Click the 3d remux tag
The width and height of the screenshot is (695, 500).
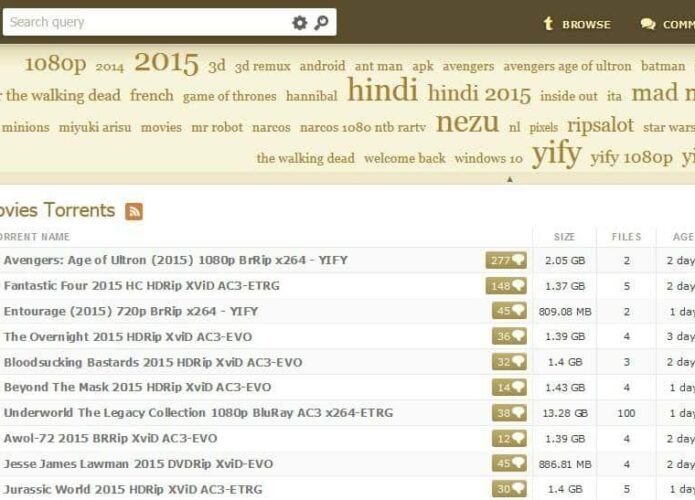pos(263,66)
